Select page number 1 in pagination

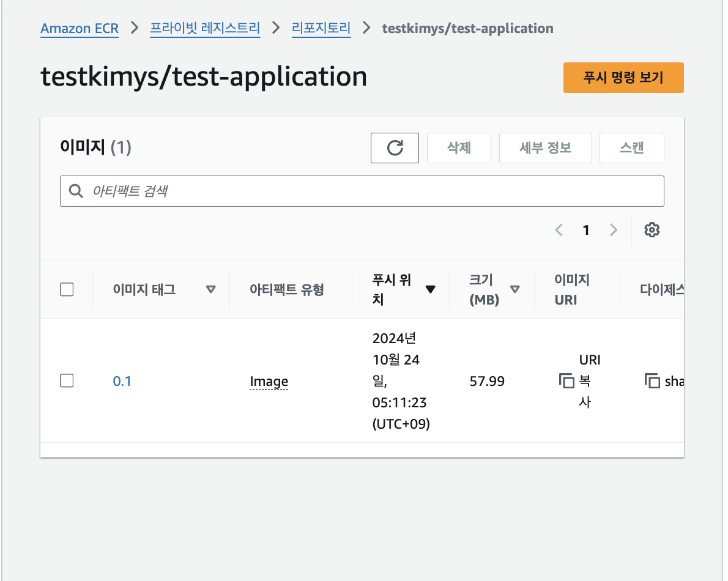point(586,230)
